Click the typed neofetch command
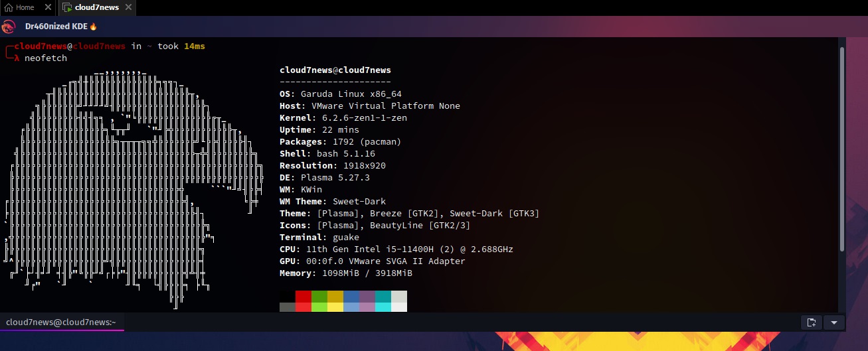Screen dimensions: 868x351 click(x=46, y=58)
